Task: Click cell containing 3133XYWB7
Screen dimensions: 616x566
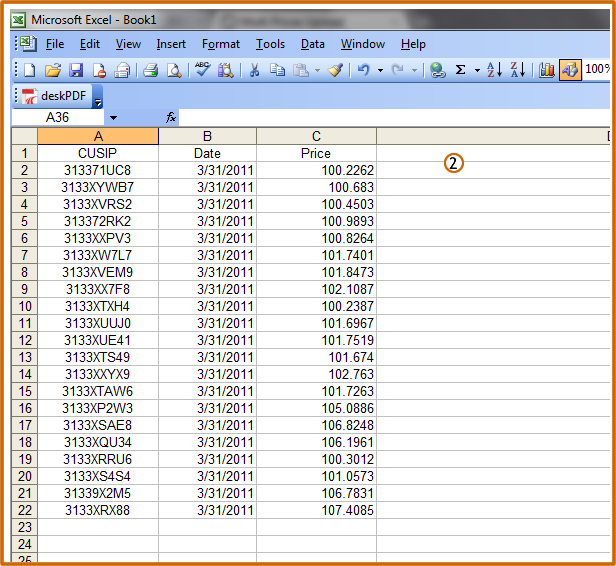Action: point(98,187)
